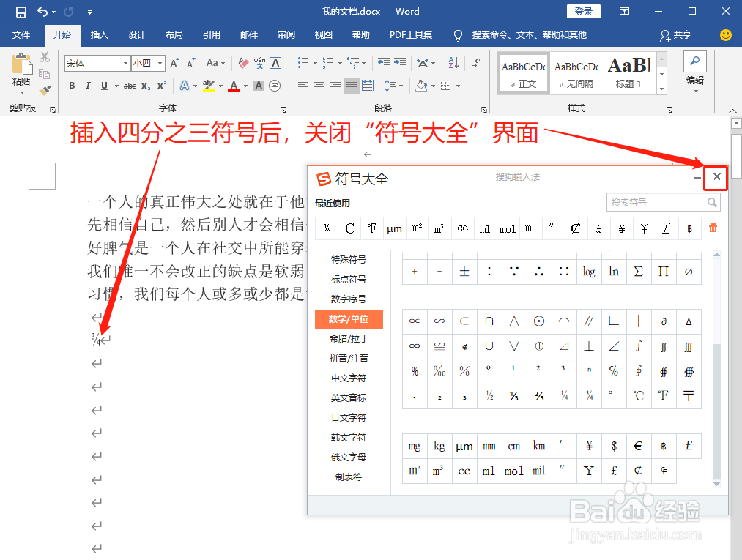Choose 标点符号 category
The image size is (742, 560).
[x=349, y=279]
